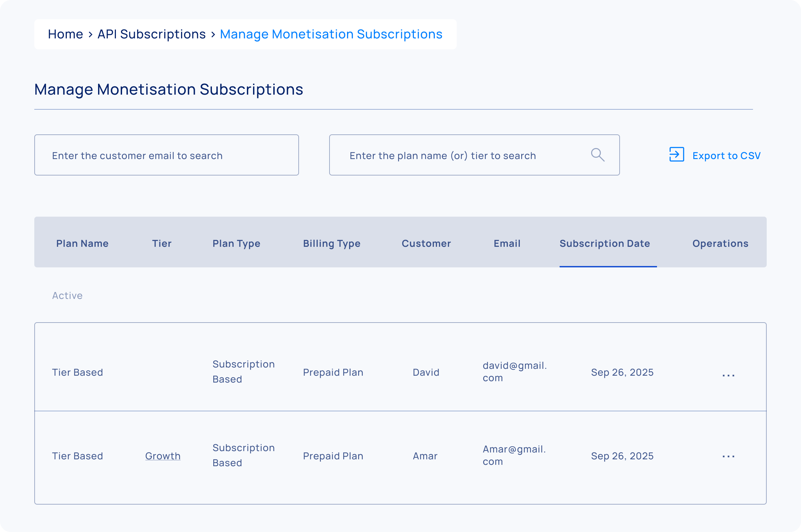Image resolution: width=801 pixels, height=532 pixels.
Task: Go to Home in breadcrumb
Action: pyautogui.click(x=65, y=34)
